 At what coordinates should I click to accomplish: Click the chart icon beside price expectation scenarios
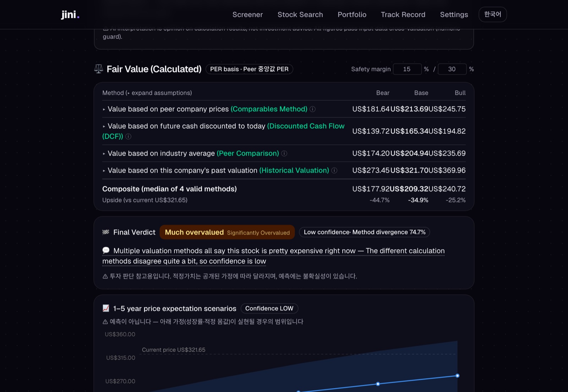click(106, 308)
